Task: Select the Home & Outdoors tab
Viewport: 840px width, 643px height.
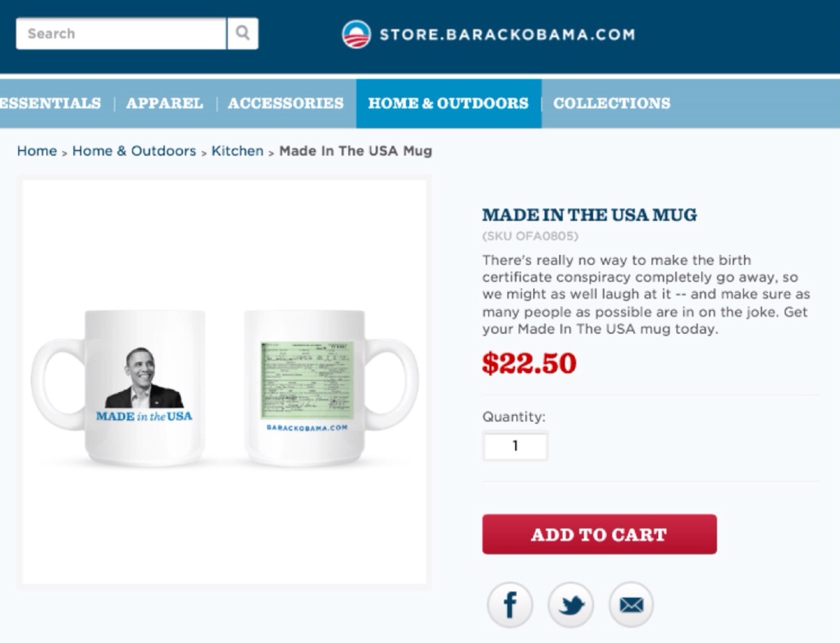Action: click(x=449, y=103)
